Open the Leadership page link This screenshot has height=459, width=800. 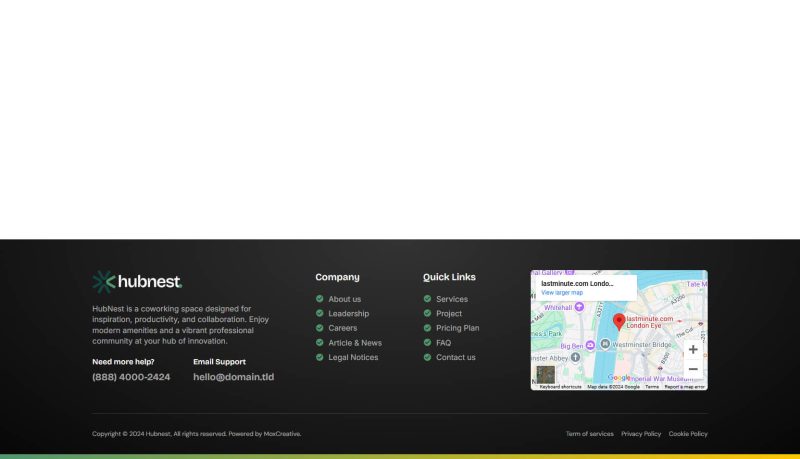point(348,314)
